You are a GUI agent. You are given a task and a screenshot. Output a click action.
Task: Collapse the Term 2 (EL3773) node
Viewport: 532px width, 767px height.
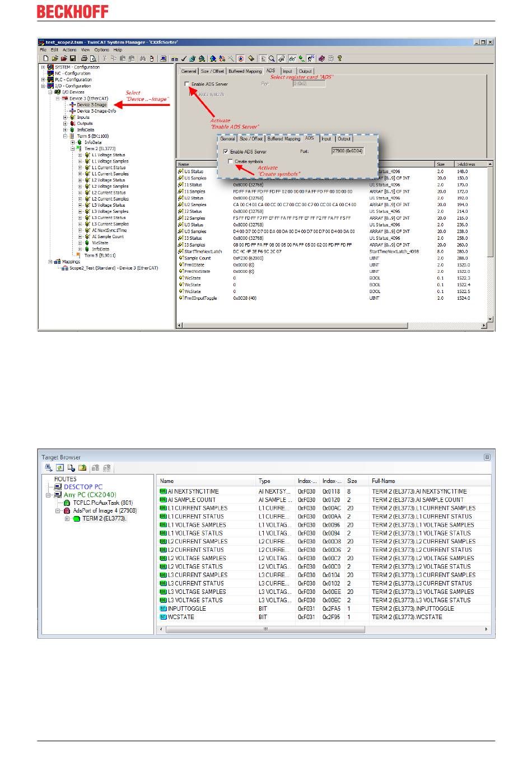(72, 149)
